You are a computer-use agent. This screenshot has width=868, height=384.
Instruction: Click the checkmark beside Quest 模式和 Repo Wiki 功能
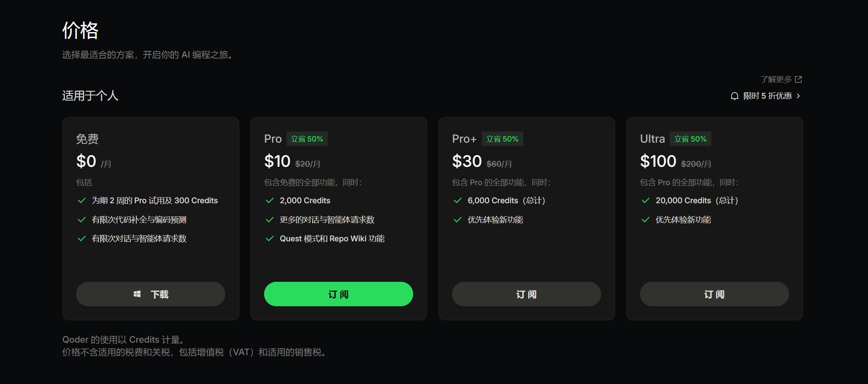click(x=269, y=238)
